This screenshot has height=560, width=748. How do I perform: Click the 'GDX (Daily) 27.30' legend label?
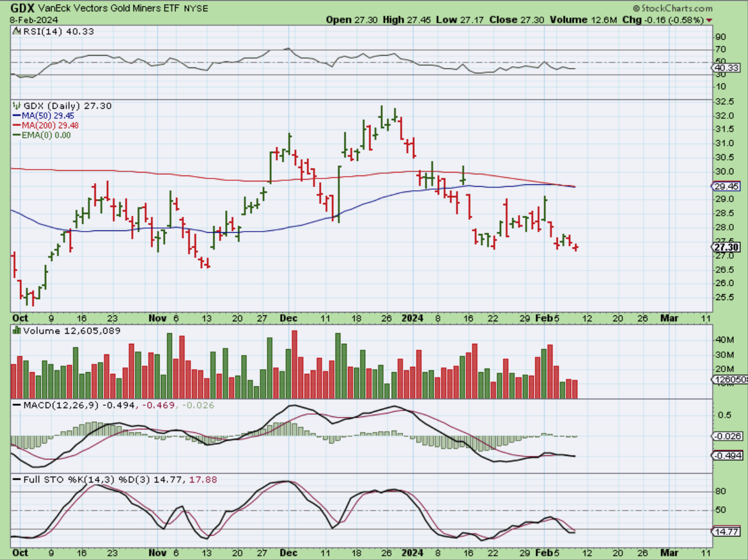pos(67,106)
